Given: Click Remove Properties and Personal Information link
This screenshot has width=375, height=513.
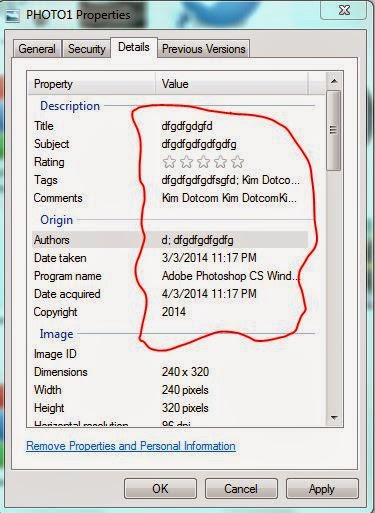Looking at the screenshot, I should click(x=131, y=446).
